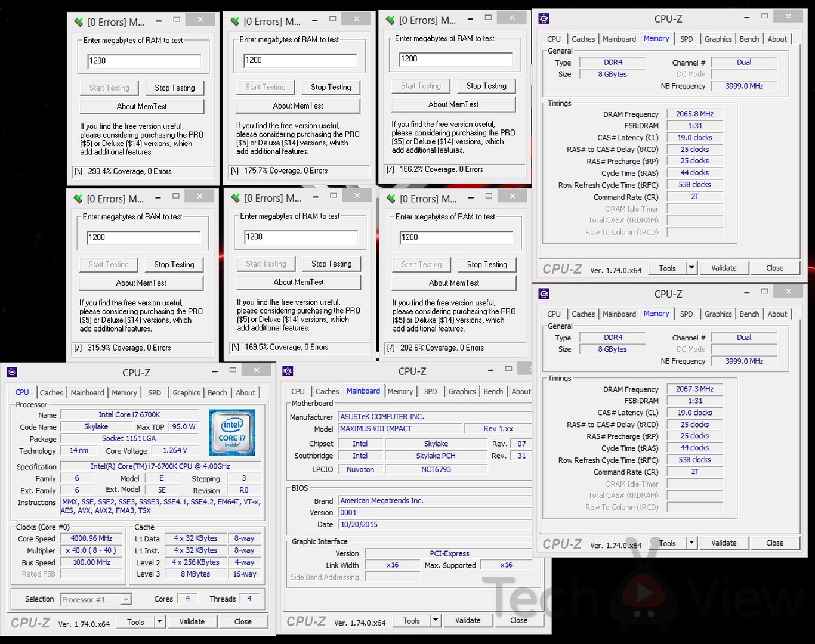Image resolution: width=815 pixels, height=644 pixels.
Task: Click the x 40.0 ( 8 - 40 ) multiplier value
Action: pyautogui.click(x=91, y=550)
